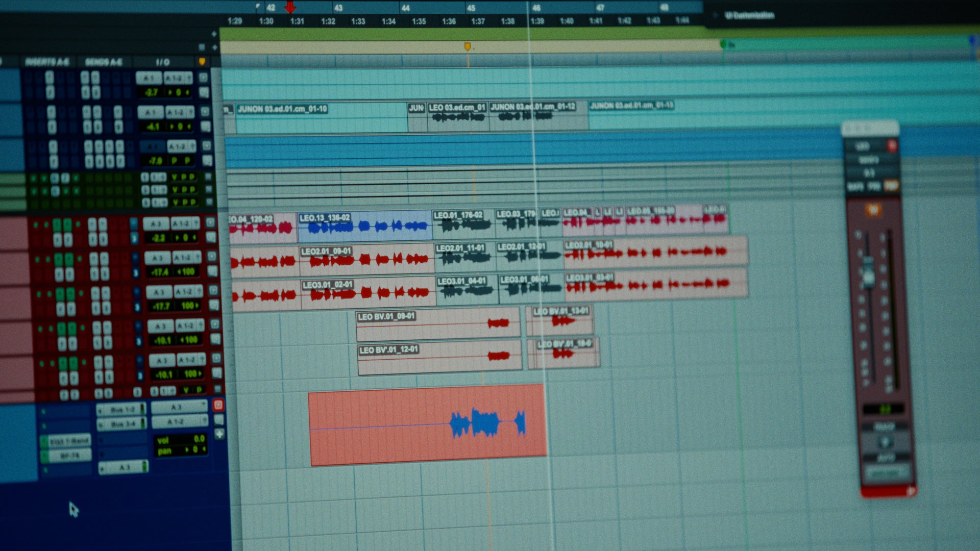The width and height of the screenshot is (980, 551).
Task: Click the red playhead arrow in the timeline ruler
Action: [x=290, y=7]
